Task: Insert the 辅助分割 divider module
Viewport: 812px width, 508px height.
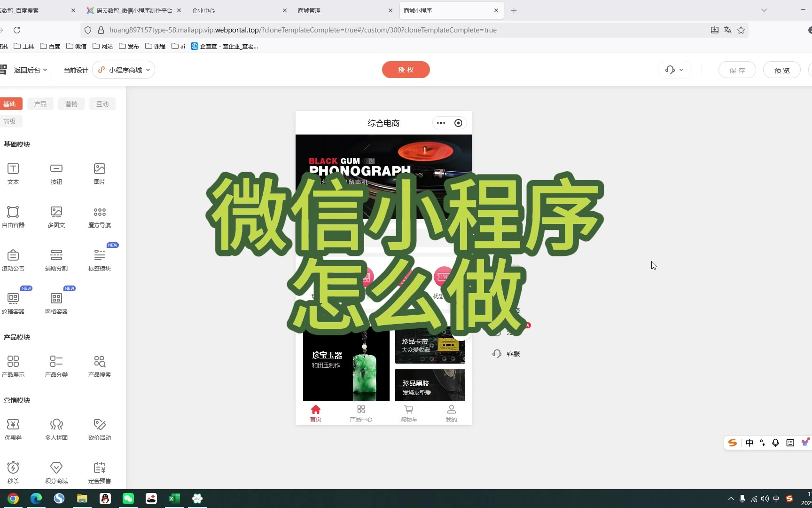Action: coord(56,260)
